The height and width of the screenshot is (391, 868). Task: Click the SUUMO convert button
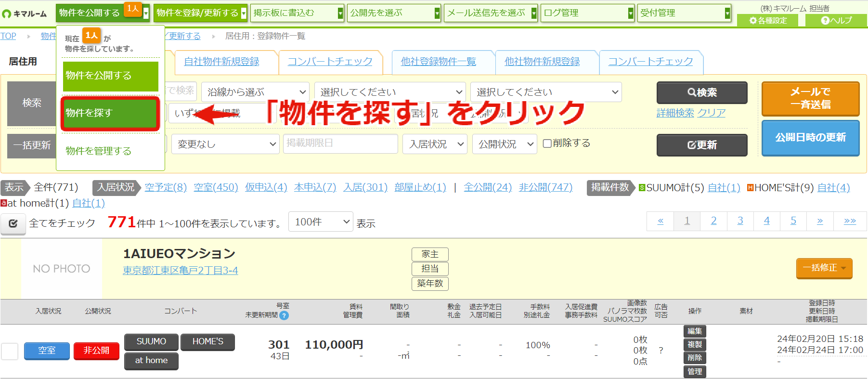pyautogui.click(x=151, y=342)
